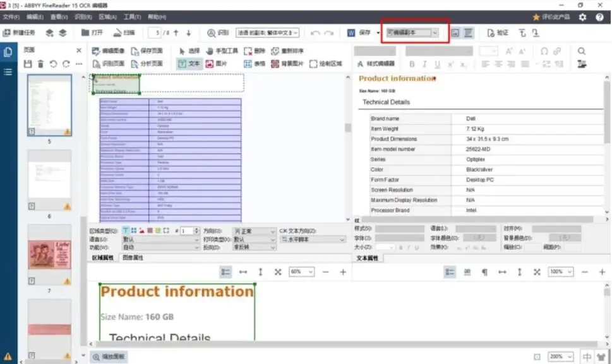Click the Word 保存 (Save) button

(x=359, y=33)
